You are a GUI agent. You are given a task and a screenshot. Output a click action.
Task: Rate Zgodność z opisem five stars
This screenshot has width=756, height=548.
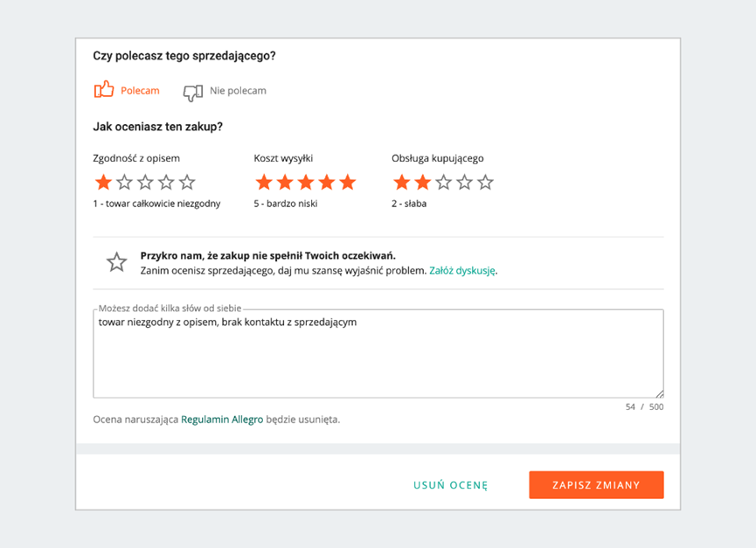pyautogui.click(x=187, y=182)
